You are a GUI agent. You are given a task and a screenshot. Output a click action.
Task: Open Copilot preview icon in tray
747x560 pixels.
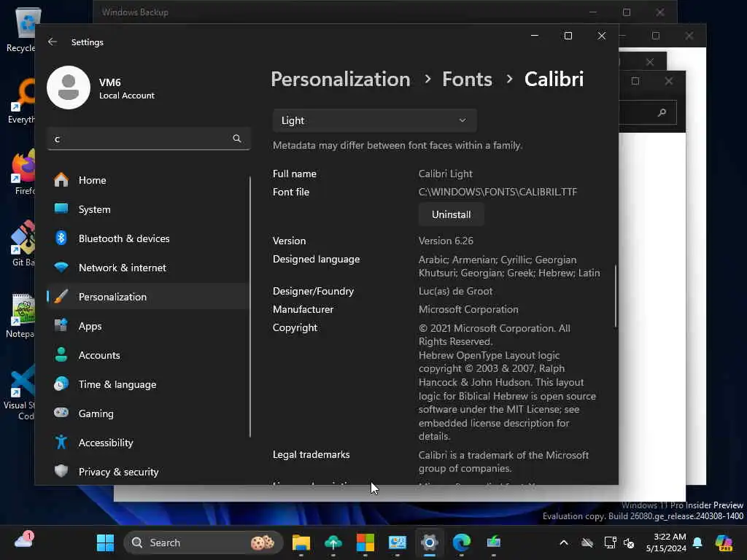click(x=724, y=542)
